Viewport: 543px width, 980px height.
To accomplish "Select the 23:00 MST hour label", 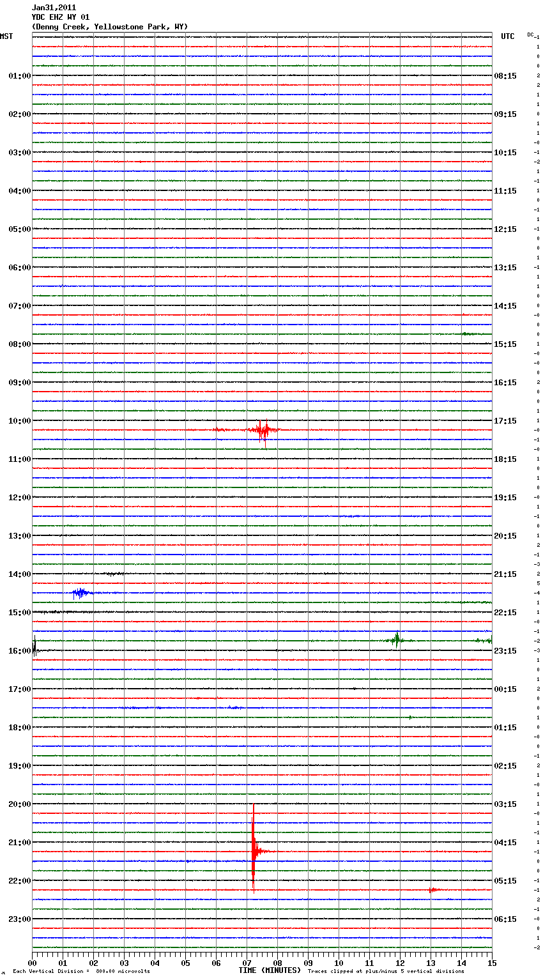I will point(20,919).
